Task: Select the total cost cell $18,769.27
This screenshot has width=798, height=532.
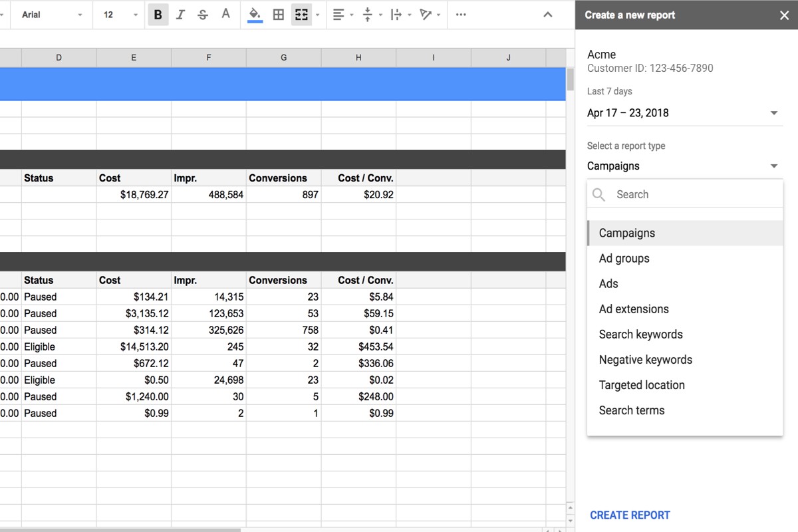Action: click(134, 195)
